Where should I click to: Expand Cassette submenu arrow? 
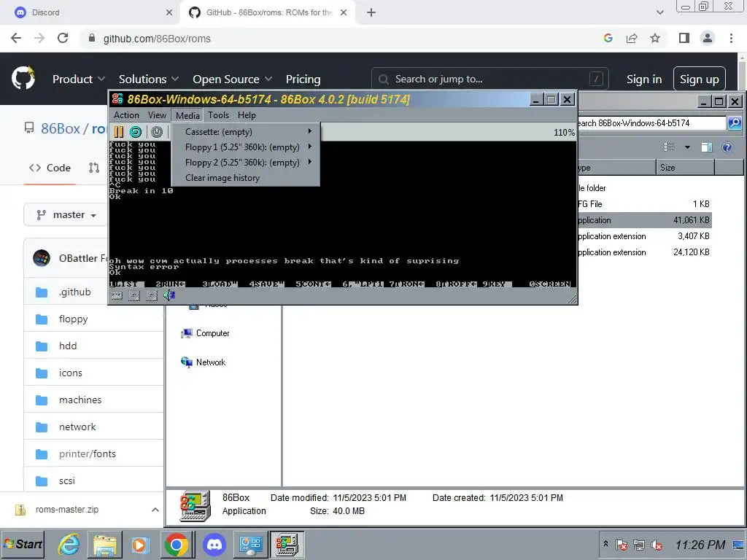(309, 131)
